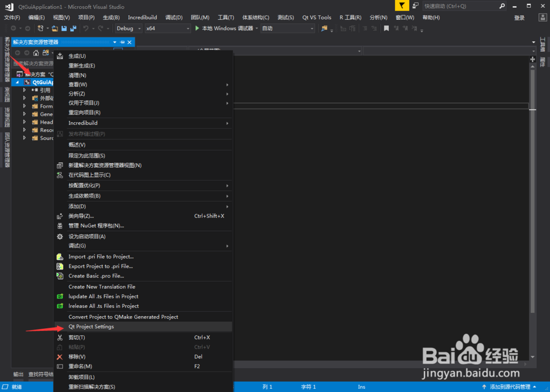This screenshot has height=392, width=550.
Task: Open the 添加(D) add submenu
Action: (x=143, y=206)
